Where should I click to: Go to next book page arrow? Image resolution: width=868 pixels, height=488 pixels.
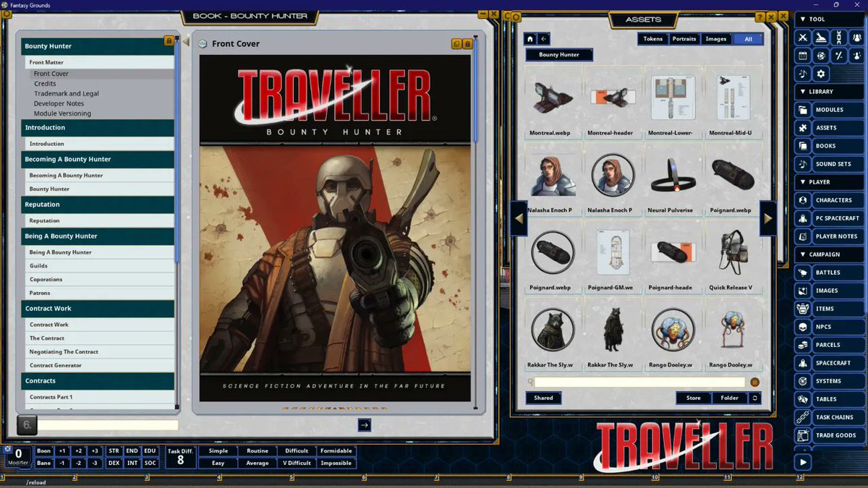click(365, 425)
